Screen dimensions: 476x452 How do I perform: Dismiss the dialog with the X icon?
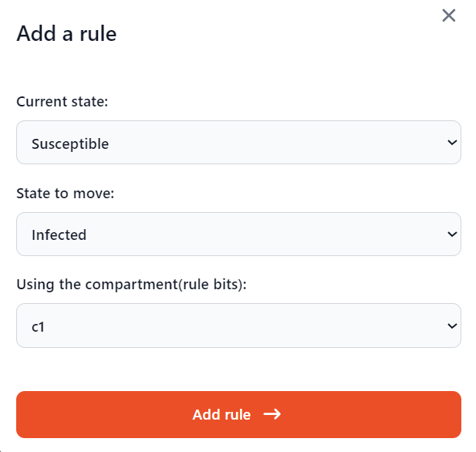(449, 15)
